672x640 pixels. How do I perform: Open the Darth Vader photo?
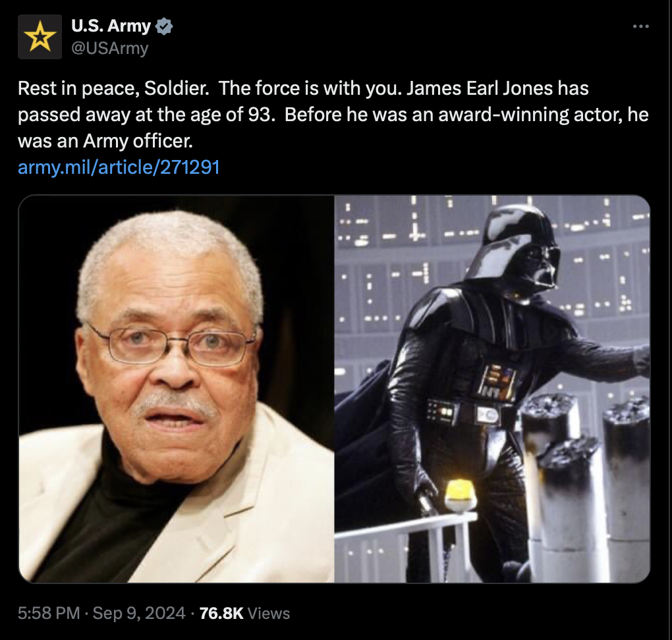pyautogui.click(x=492, y=389)
